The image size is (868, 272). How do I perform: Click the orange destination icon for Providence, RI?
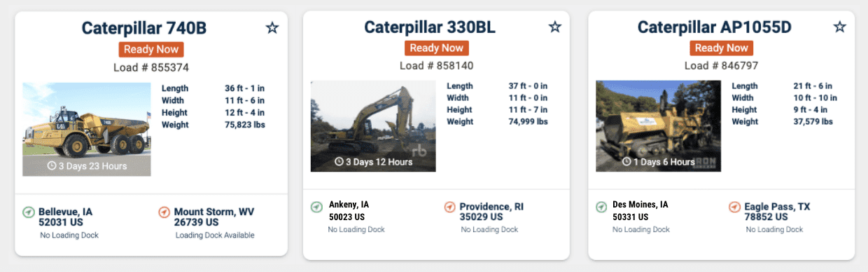pyautogui.click(x=450, y=207)
